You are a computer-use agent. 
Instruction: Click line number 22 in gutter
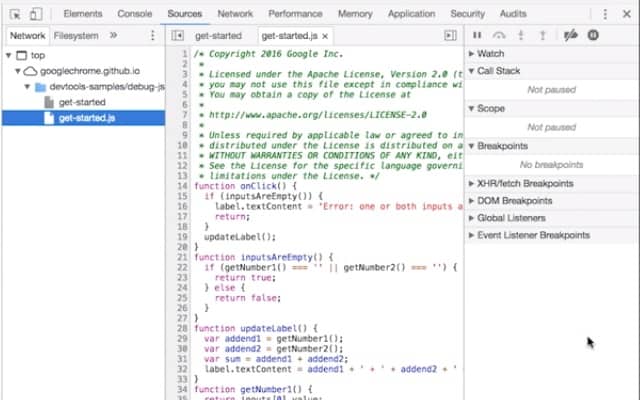pyautogui.click(x=182, y=268)
